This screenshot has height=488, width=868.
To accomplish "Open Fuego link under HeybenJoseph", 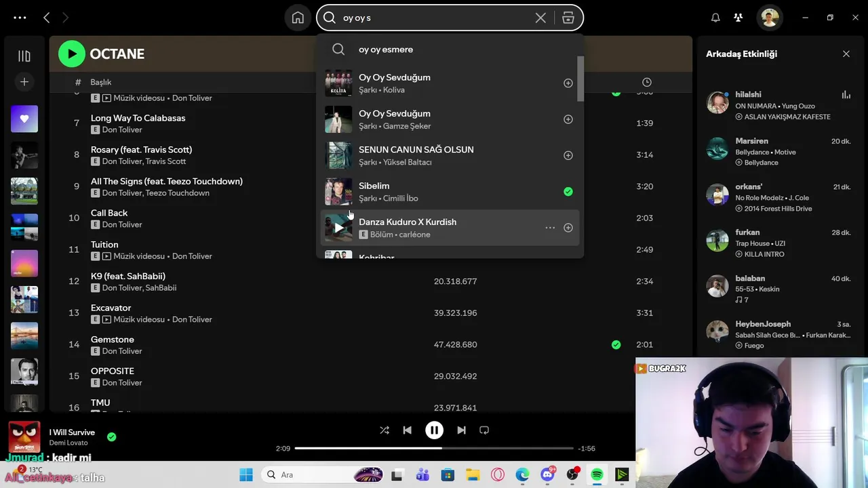I will pyautogui.click(x=754, y=346).
